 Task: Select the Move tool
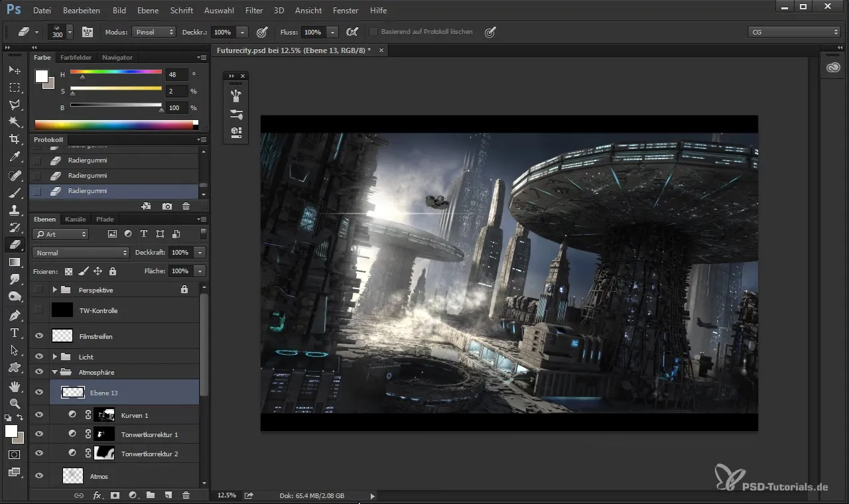pyautogui.click(x=14, y=70)
